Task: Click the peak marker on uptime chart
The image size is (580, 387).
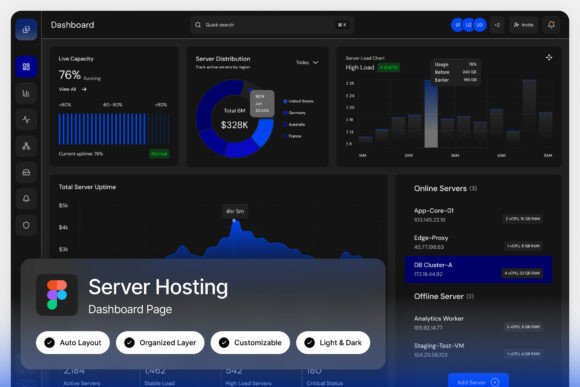Action: point(234,221)
